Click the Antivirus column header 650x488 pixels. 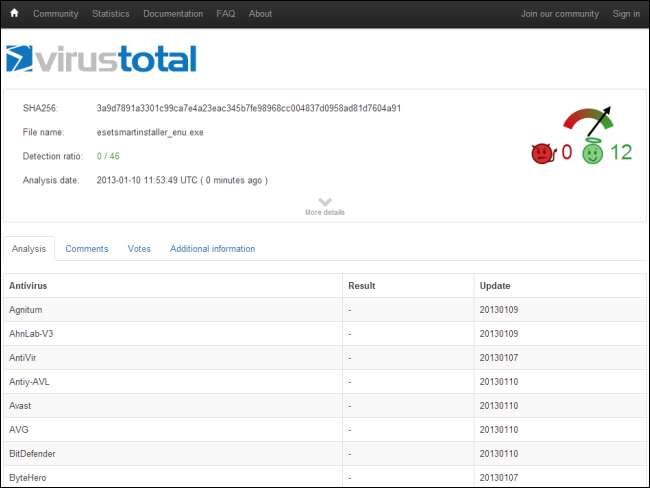(28, 286)
